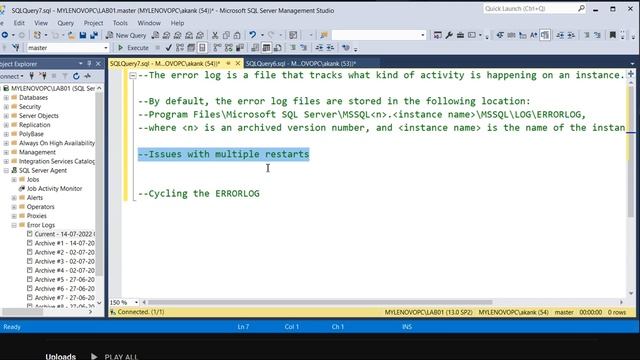Viewport: 640px width, 360px height.
Task: Click the Connect plug icon in Object Explorer
Action: pos(31,76)
